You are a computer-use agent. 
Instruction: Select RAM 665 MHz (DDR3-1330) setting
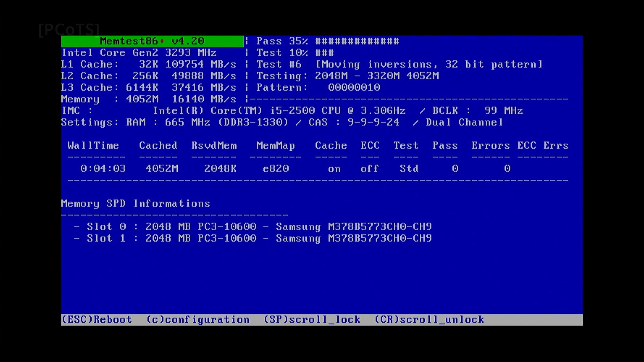tap(207, 122)
